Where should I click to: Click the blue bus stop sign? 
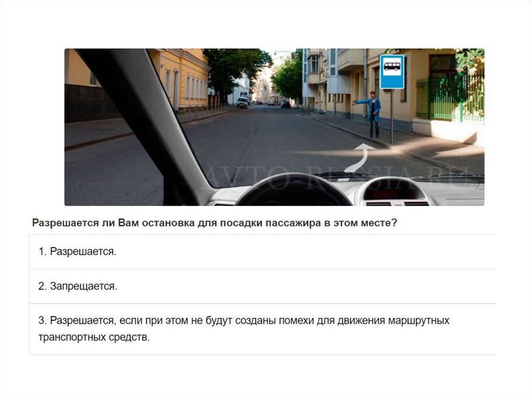tap(392, 72)
